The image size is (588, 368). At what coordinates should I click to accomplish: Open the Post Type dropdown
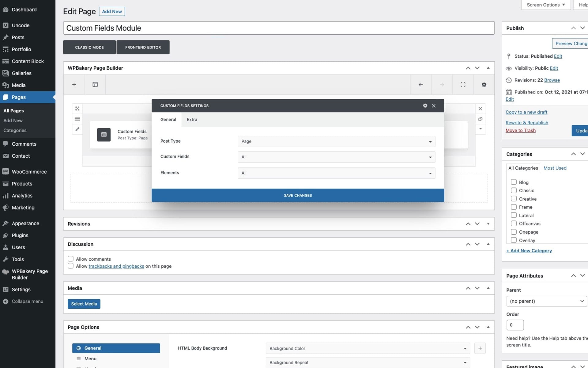[336, 141]
